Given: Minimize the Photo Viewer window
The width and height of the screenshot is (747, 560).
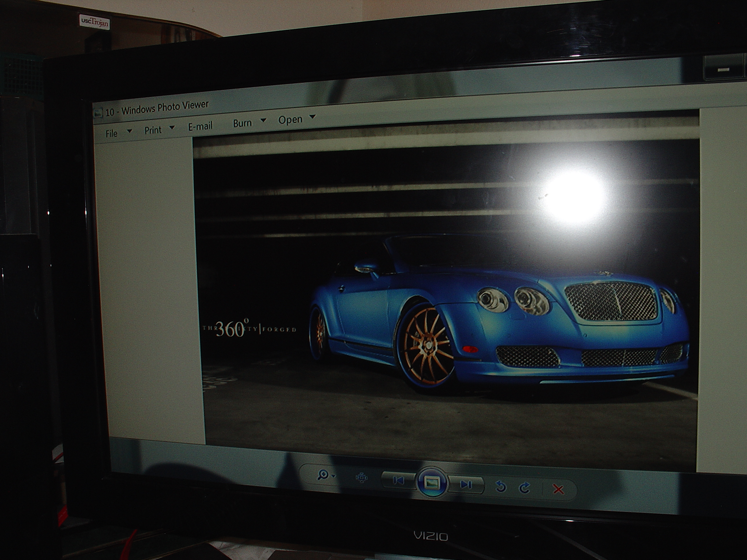Looking at the screenshot, I should point(724,69).
